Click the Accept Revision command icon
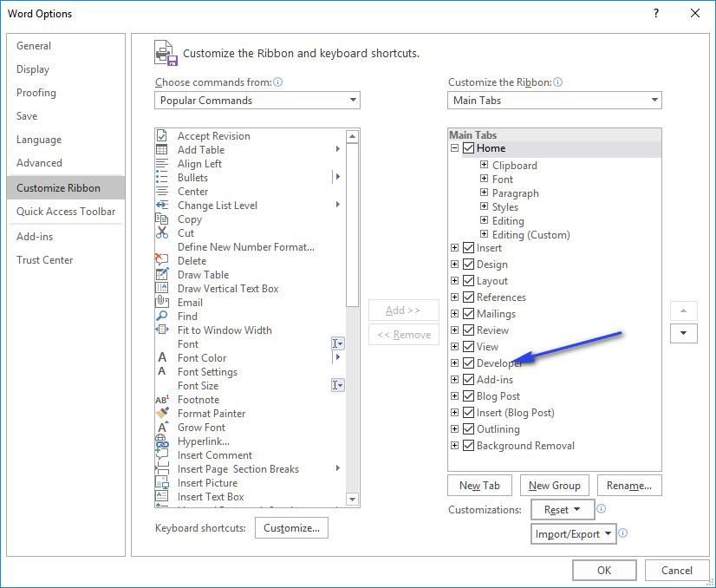 tap(161, 135)
